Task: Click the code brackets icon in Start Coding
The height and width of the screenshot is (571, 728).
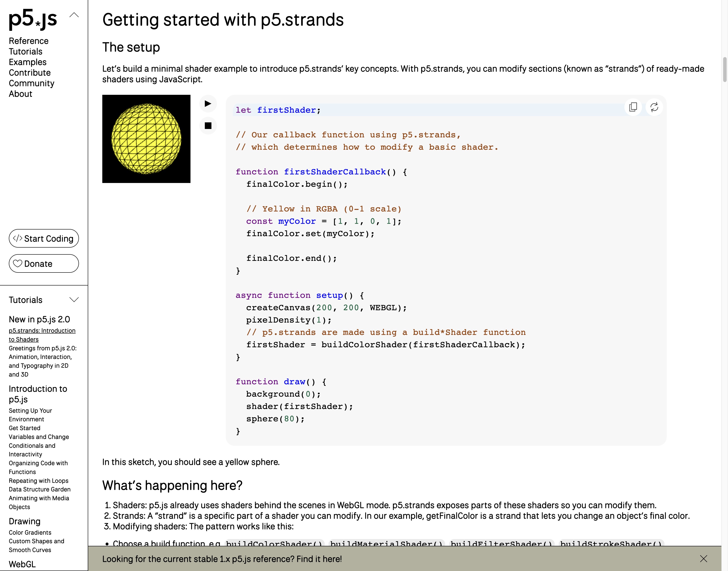Action: pos(17,238)
